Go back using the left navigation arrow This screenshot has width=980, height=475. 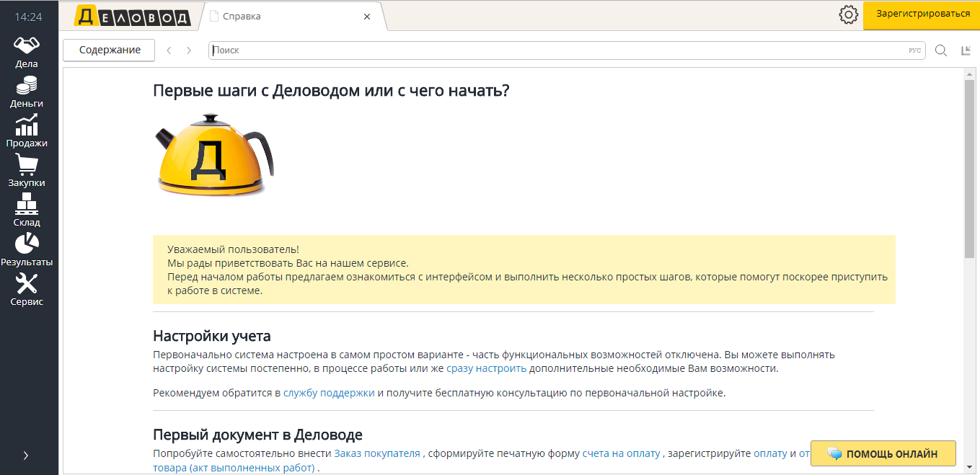point(169,50)
